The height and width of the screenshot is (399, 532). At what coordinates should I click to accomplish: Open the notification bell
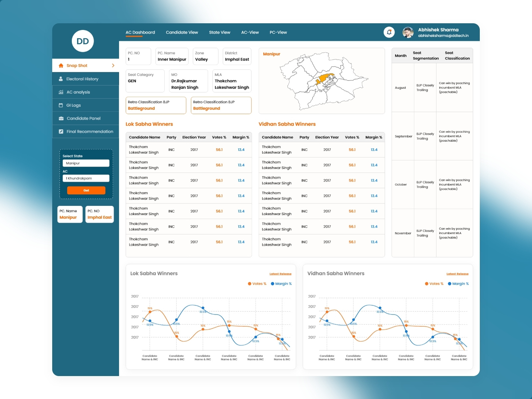389,32
